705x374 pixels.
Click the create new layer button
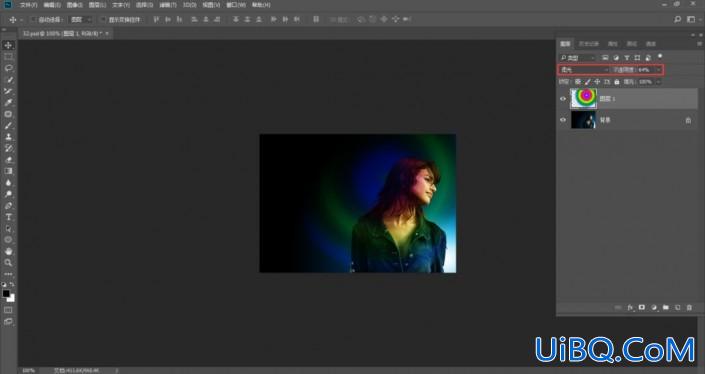pyautogui.click(x=678, y=307)
